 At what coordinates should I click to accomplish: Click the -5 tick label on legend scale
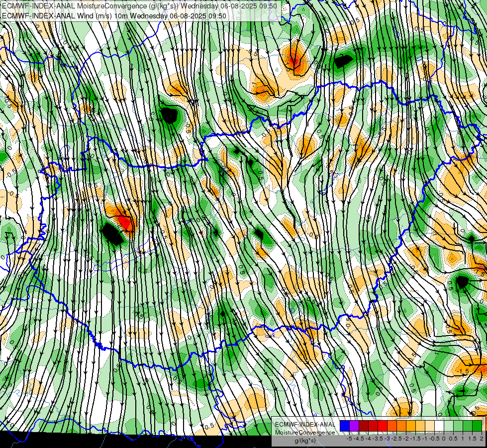click(x=349, y=439)
